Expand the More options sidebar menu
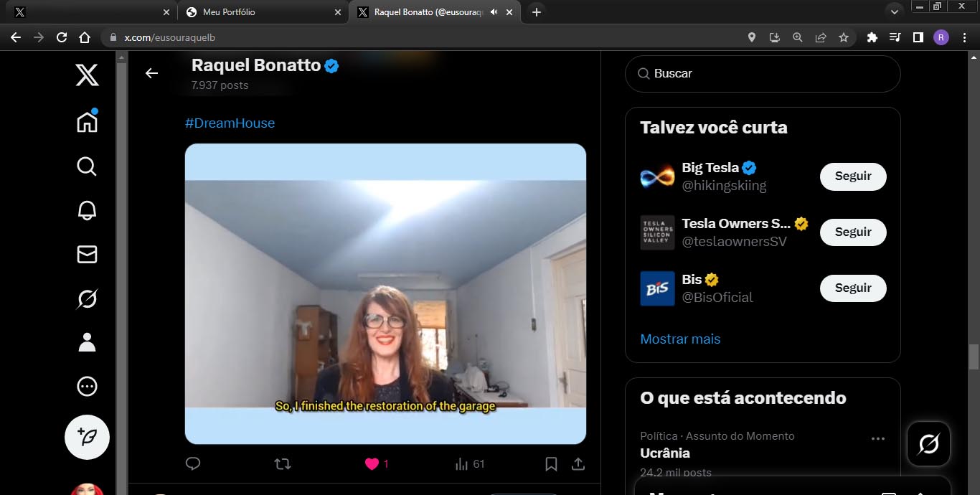This screenshot has height=495, width=980. [87, 387]
